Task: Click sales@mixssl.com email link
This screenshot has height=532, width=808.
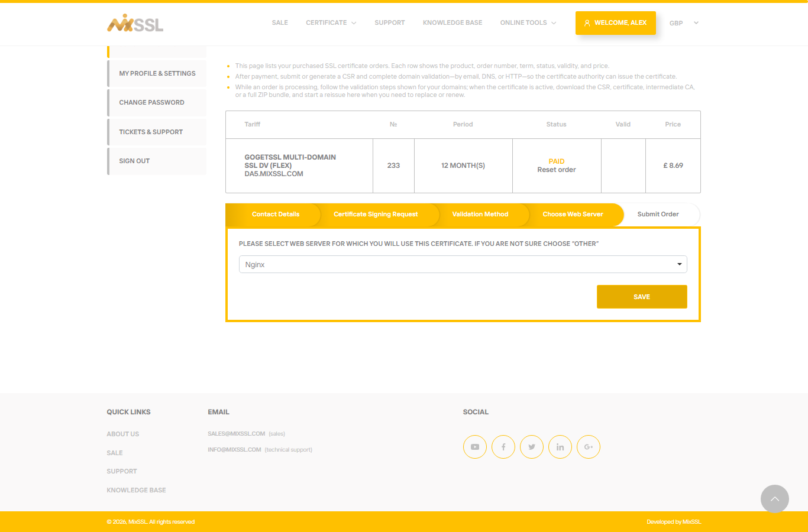Action: [x=237, y=434]
